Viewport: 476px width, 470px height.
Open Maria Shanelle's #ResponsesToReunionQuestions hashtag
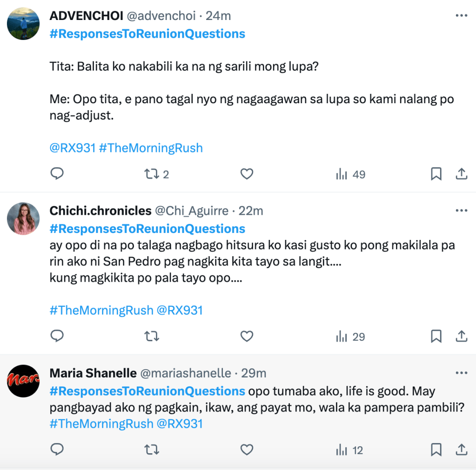(x=147, y=391)
